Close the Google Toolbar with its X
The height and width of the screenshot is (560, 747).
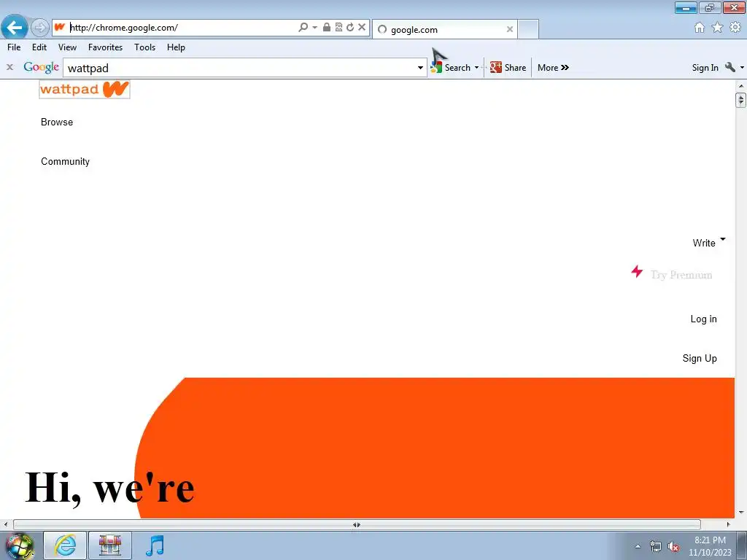point(9,67)
